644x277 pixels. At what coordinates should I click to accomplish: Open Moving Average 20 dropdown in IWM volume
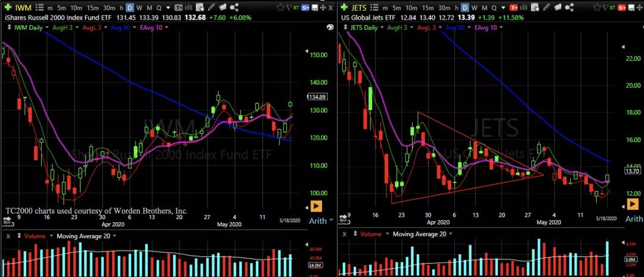pos(115,235)
